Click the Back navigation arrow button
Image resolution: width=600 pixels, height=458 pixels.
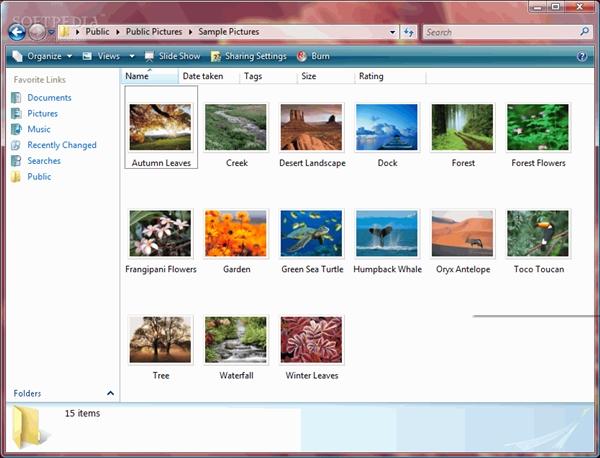(x=16, y=32)
